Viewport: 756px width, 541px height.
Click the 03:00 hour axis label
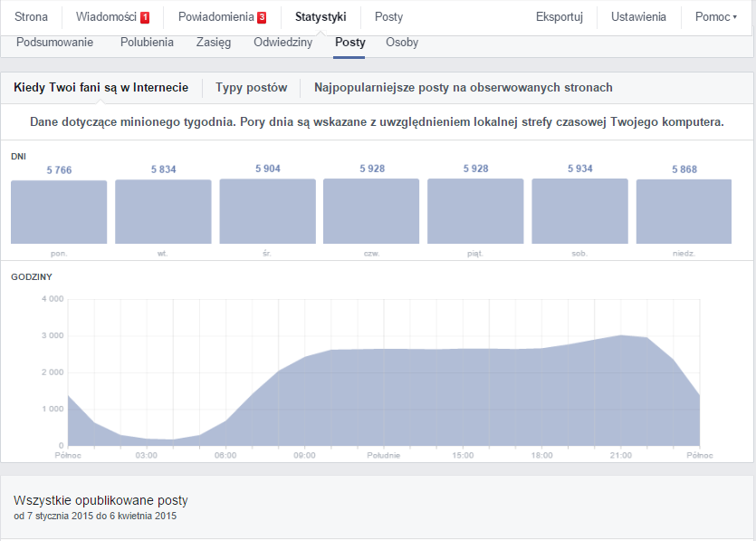[146, 455]
